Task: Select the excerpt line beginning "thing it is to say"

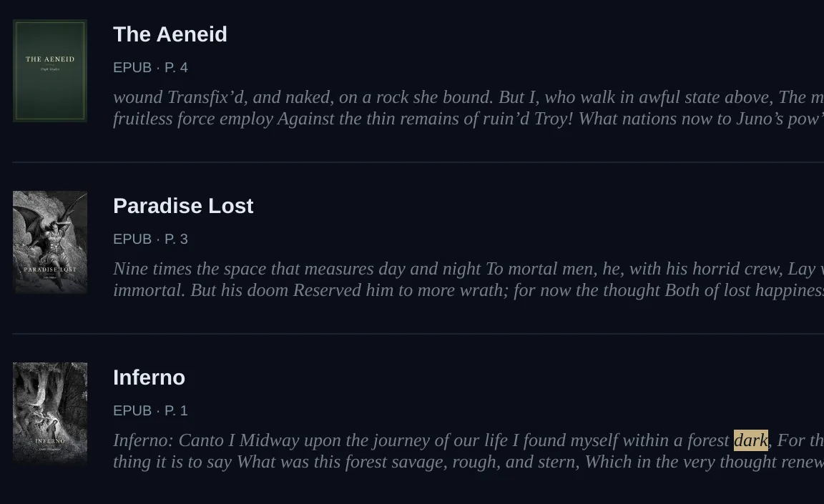Action: (x=469, y=462)
